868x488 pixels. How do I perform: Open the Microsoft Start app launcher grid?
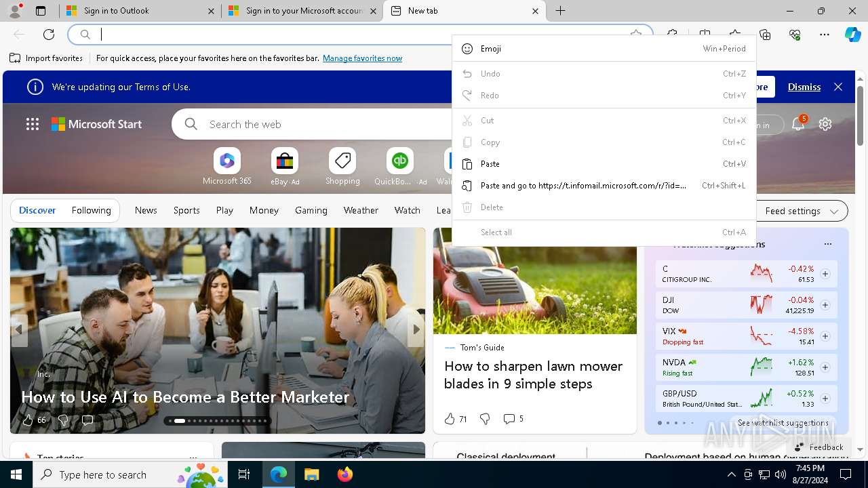click(33, 124)
